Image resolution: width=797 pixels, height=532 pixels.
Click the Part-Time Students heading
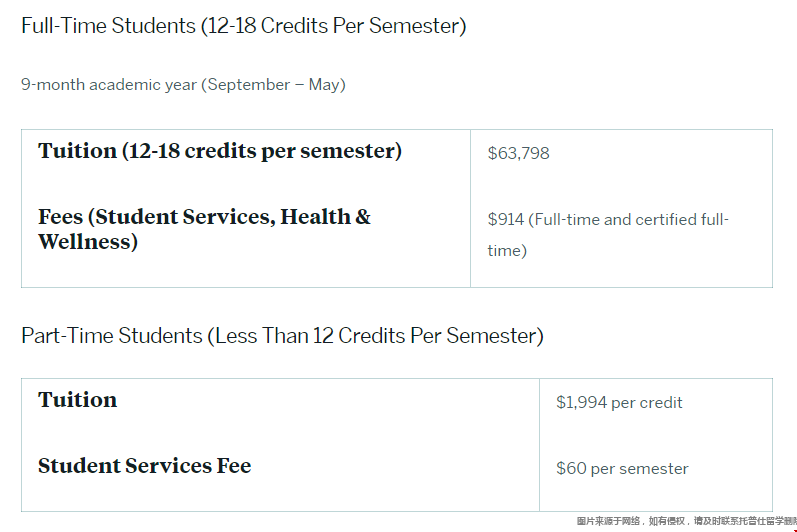(x=282, y=336)
